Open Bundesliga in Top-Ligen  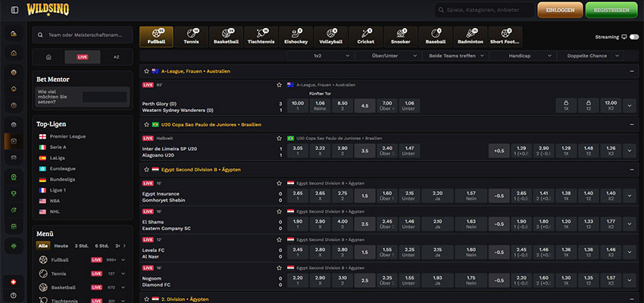click(x=62, y=180)
